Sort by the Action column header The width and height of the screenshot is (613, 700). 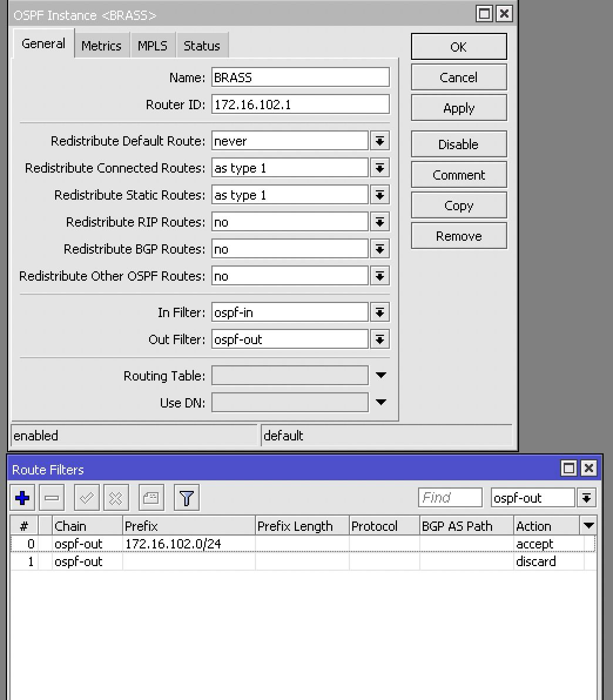(x=547, y=526)
